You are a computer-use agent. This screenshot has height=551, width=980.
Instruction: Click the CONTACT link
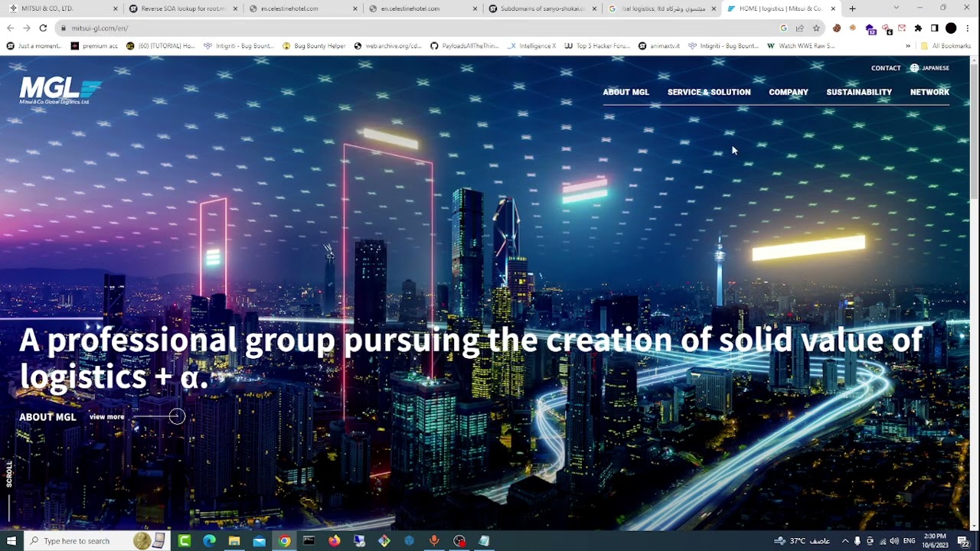886,68
